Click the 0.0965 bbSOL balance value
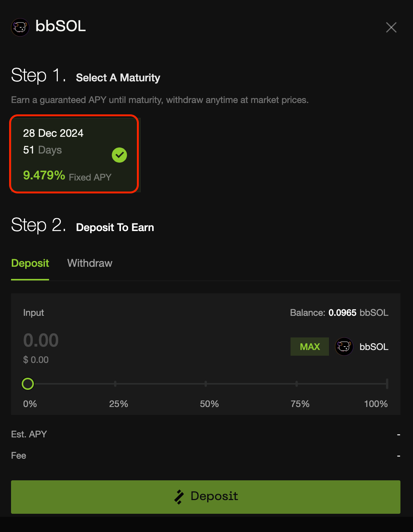413x532 pixels. pos(342,313)
